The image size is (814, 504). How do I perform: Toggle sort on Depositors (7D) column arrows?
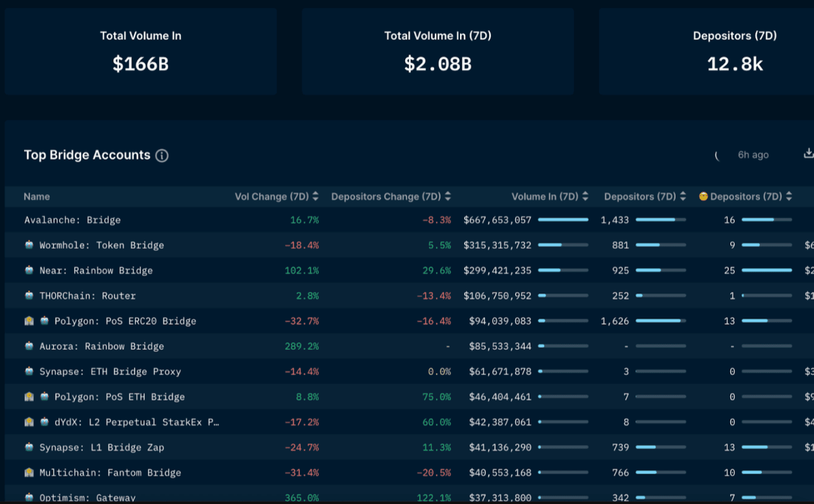coord(683,196)
